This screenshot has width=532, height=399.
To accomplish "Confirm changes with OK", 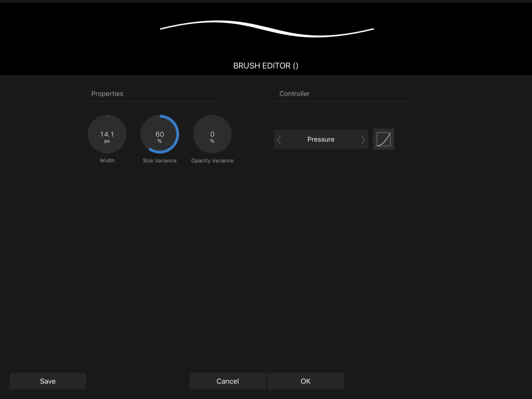I will [305, 381].
